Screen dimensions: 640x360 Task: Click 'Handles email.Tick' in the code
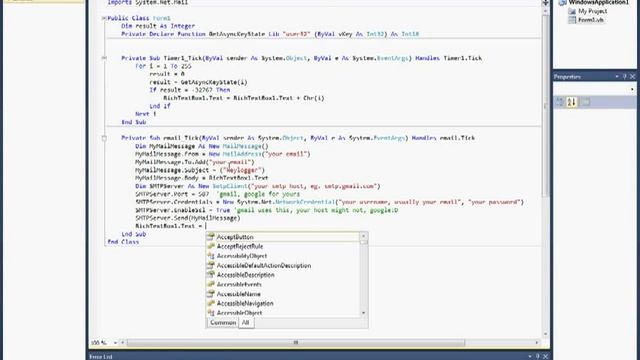click(x=443, y=138)
